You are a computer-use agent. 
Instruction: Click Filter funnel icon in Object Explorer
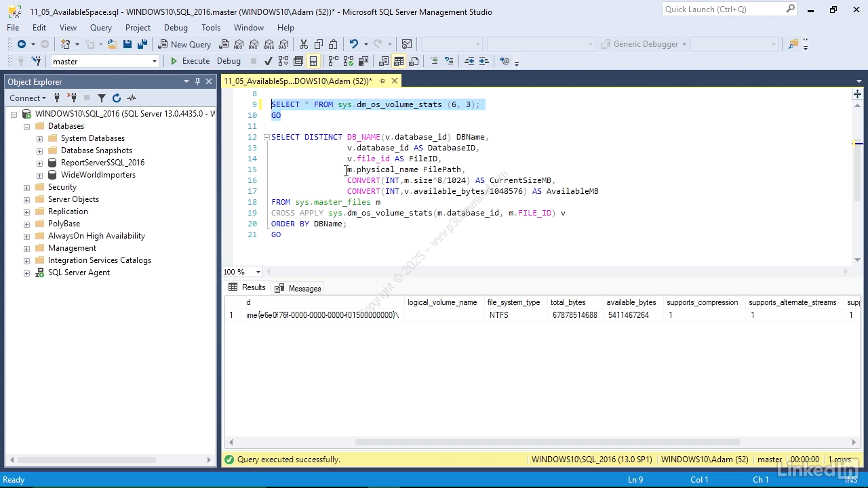[x=102, y=98]
